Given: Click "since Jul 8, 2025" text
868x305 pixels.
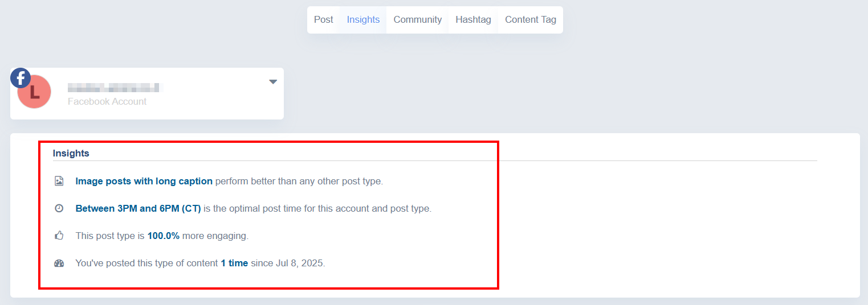Looking at the screenshot, I should (x=288, y=263).
